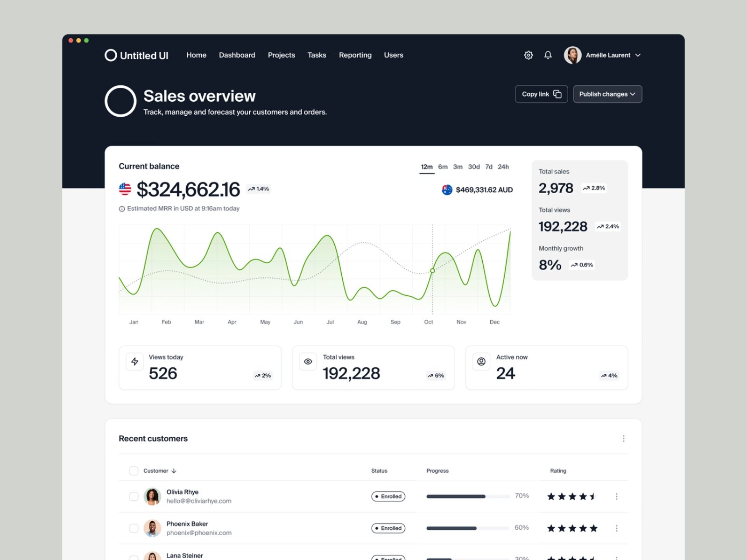The height and width of the screenshot is (560, 747).
Task: Click the Oct label on chart axis
Action: coord(429,322)
